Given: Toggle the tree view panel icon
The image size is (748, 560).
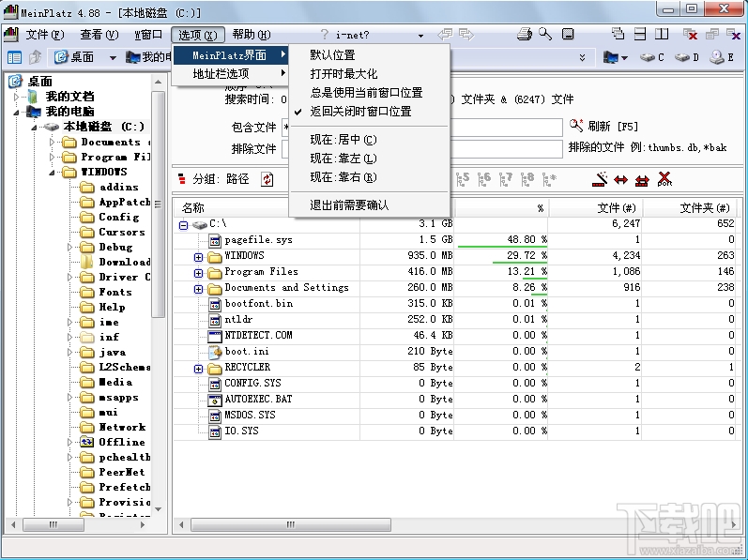Looking at the screenshot, I should point(14,57).
